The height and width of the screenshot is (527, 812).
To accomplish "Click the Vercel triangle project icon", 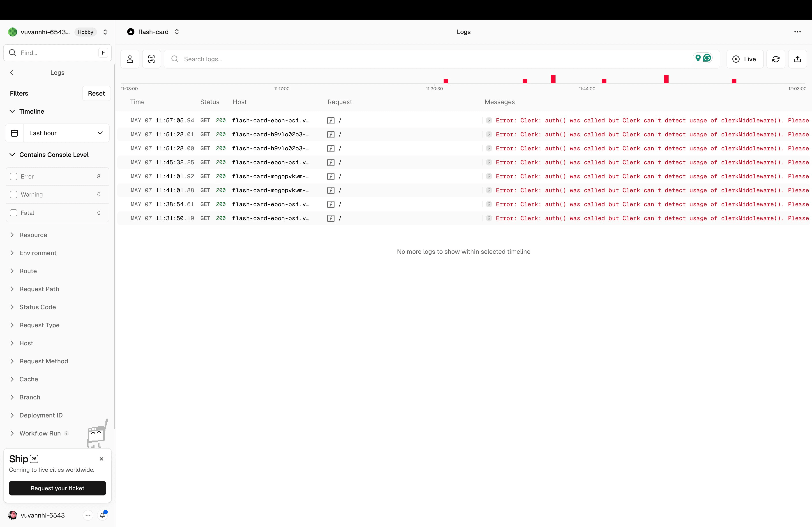I will point(131,32).
